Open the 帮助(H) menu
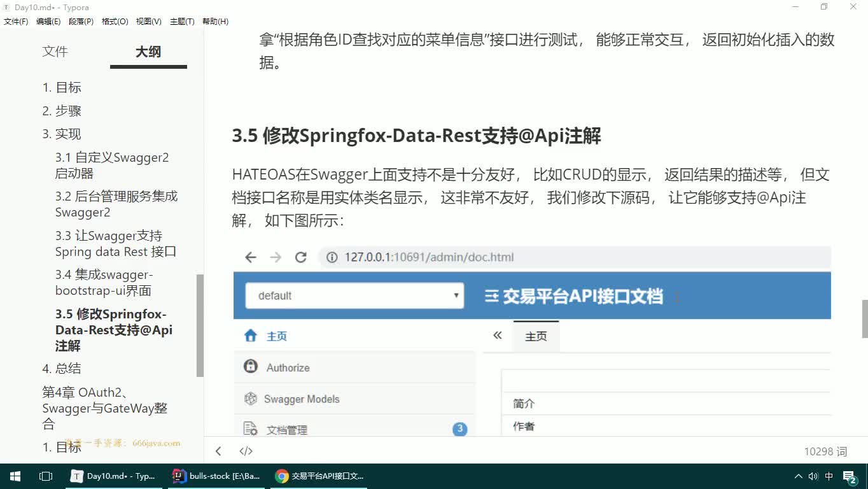This screenshot has height=489, width=868. point(215,22)
